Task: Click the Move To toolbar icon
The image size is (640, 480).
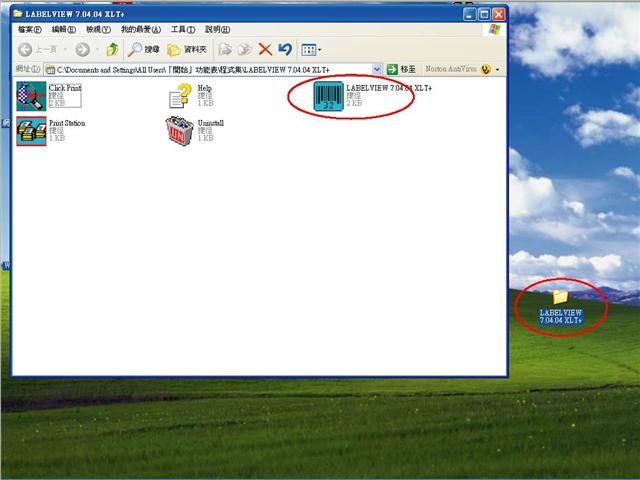Action: coord(225,50)
